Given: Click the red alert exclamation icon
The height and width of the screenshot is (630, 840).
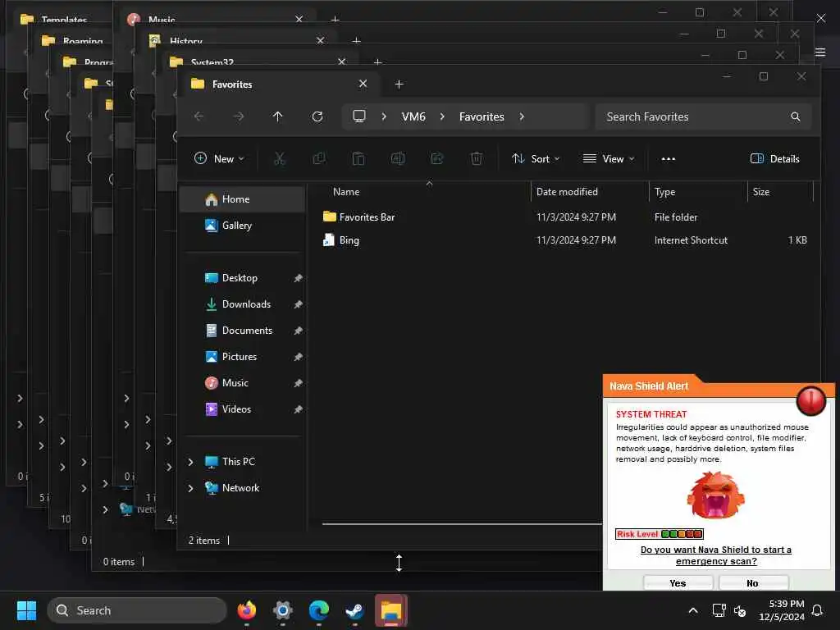Looking at the screenshot, I should tap(811, 400).
